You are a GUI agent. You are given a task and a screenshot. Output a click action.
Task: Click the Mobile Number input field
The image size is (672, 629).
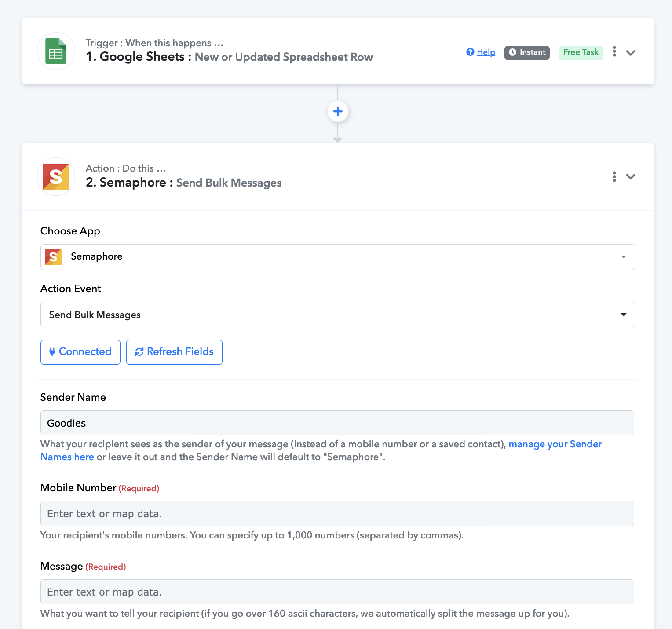pos(337,514)
